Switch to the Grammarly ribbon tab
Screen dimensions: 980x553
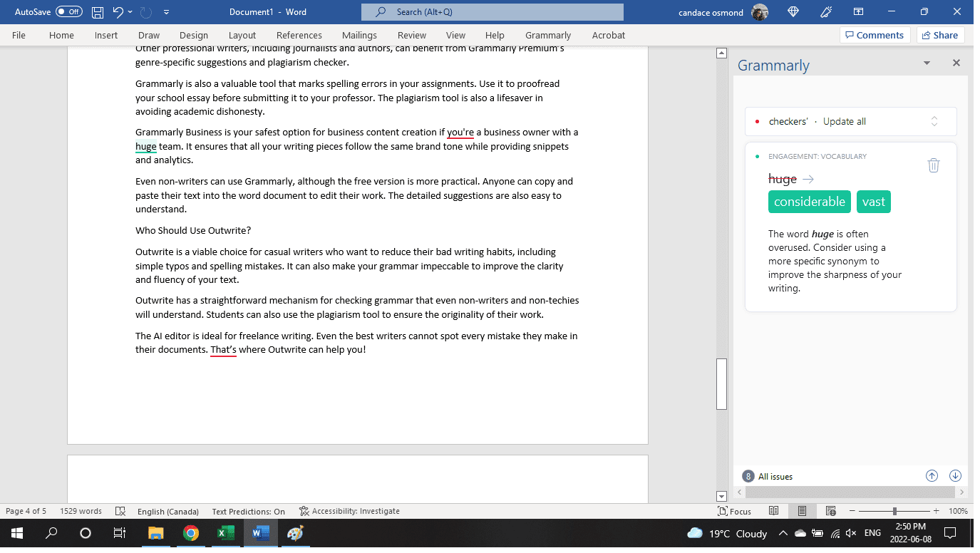pyautogui.click(x=547, y=35)
